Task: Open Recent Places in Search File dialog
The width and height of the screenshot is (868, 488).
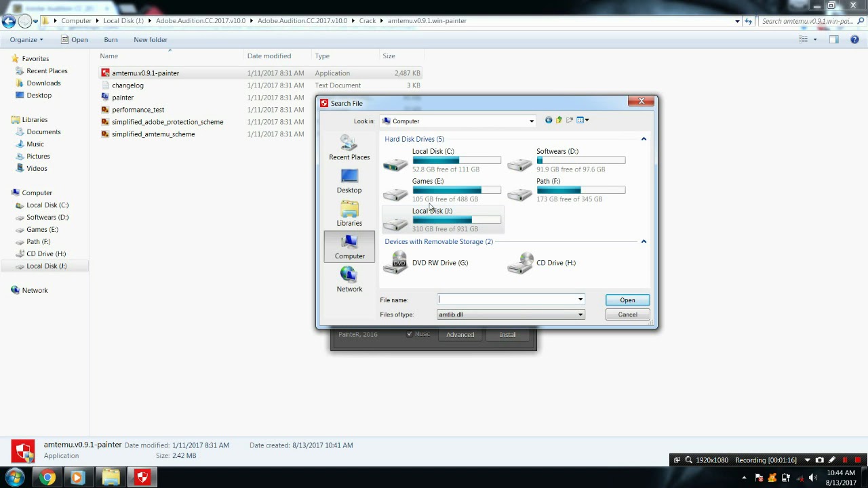Action: click(349, 147)
